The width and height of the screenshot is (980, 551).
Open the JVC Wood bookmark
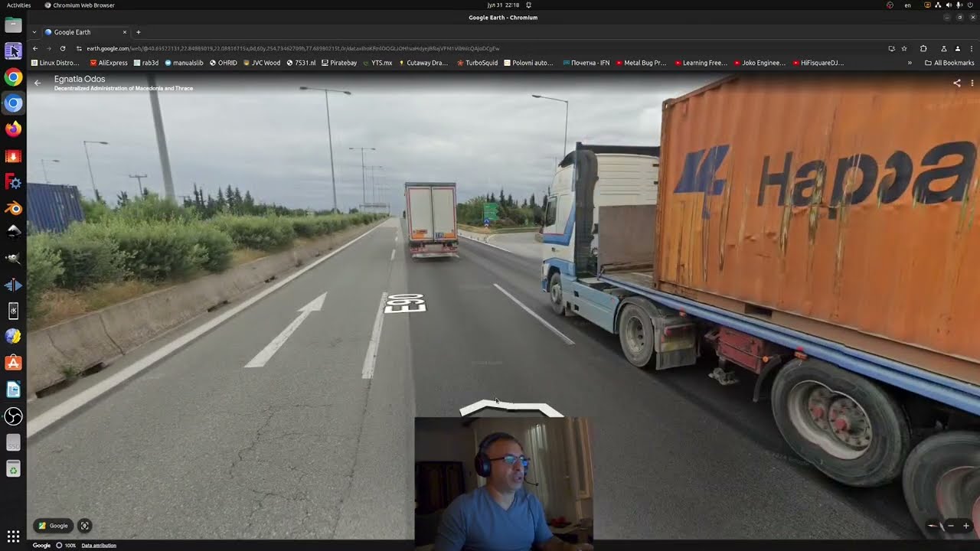[262, 63]
